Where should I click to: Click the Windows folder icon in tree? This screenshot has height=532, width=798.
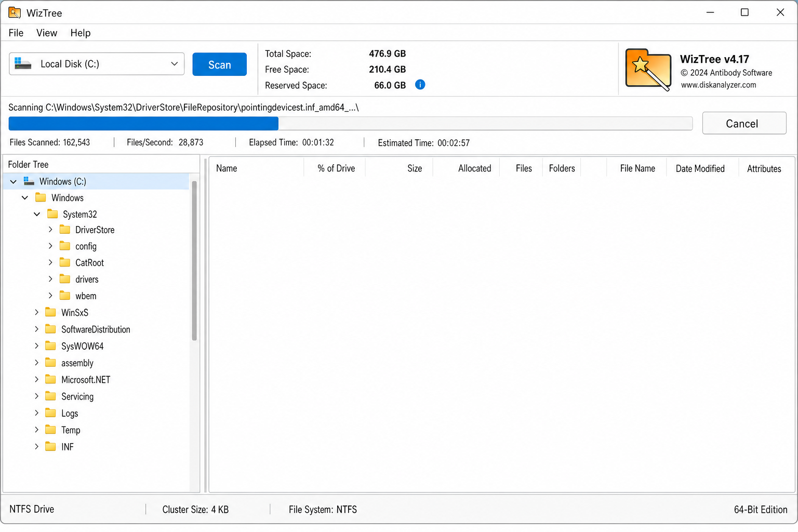pyautogui.click(x=41, y=197)
